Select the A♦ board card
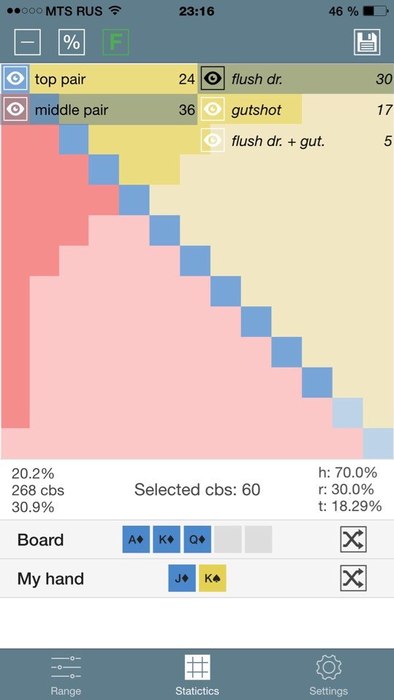 [136, 539]
